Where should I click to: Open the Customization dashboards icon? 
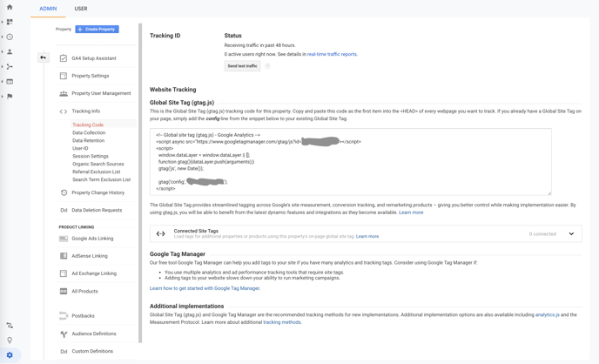tap(10, 22)
